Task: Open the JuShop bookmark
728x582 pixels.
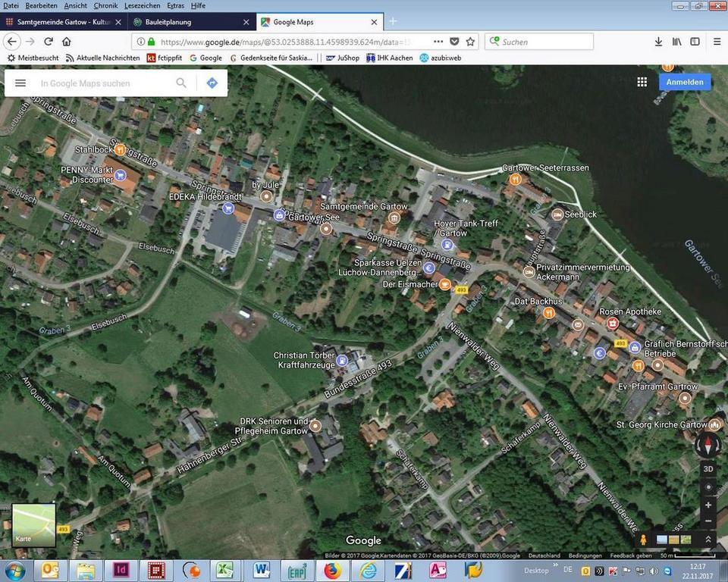Action: point(343,58)
